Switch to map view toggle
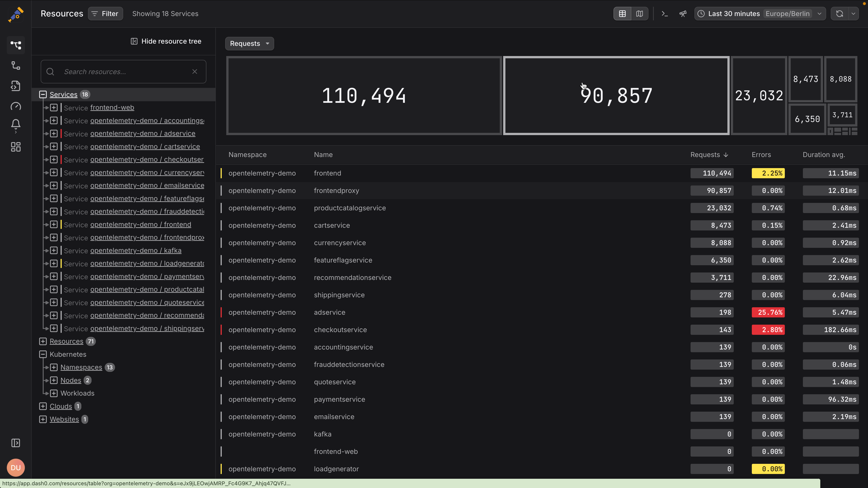The height and width of the screenshot is (488, 868). point(639,14)
